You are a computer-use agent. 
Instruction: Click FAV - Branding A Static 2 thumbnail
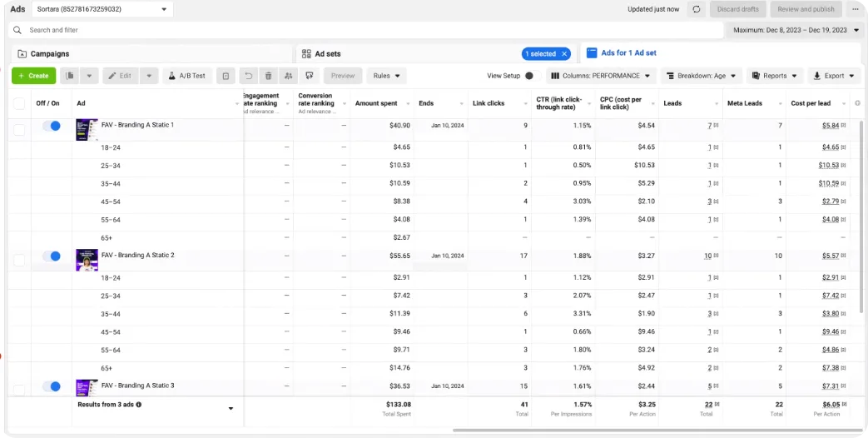(x=87, y=261)
